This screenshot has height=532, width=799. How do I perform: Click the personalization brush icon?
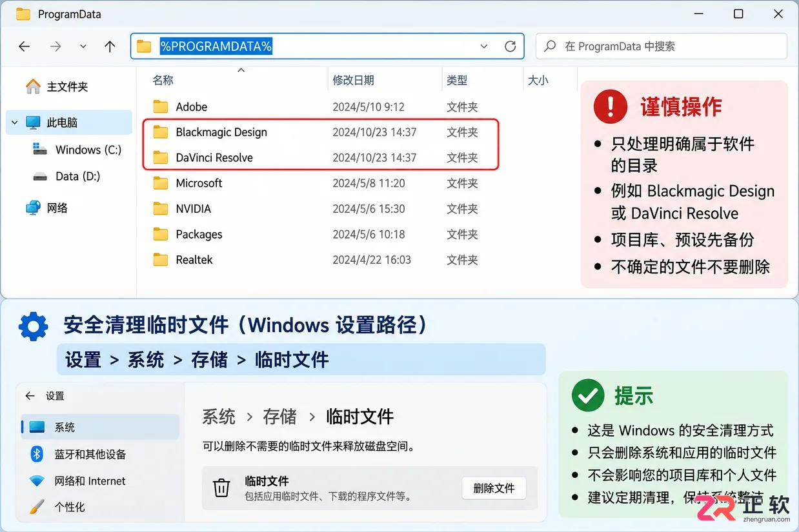point(37,507)
